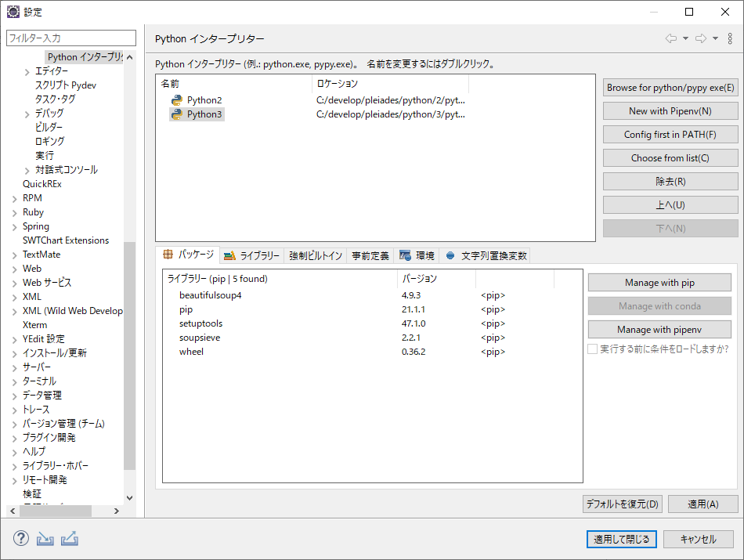
Task: Click the import preferences icon
Action: pyautogui.click(x=45, y=539)
